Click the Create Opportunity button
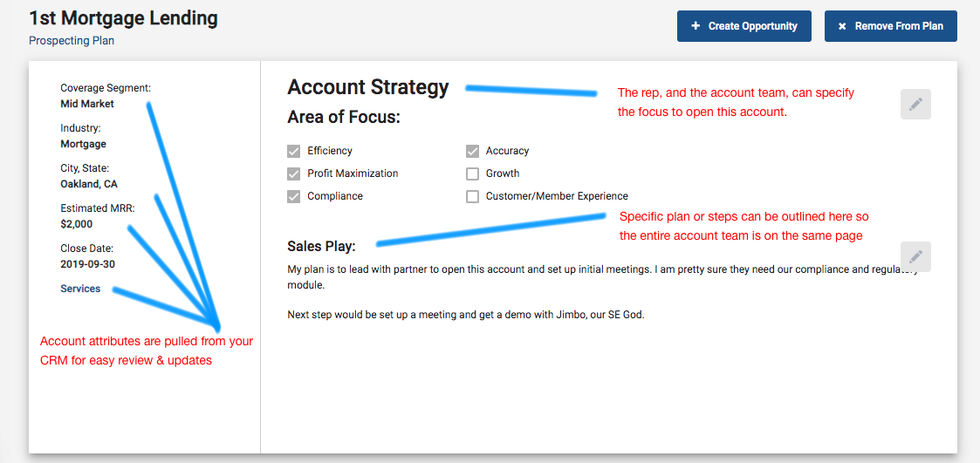This screenshot has height=463, width=980. click(x=744, y=26)
